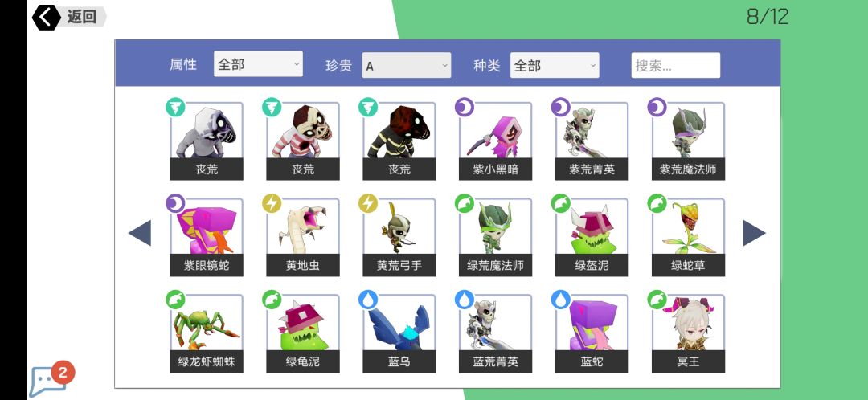The height and width of the screenshot is (400, 868).
Task: Click the moon attribute icon on 紫小黑暗
Action: [x=465, y=107]
